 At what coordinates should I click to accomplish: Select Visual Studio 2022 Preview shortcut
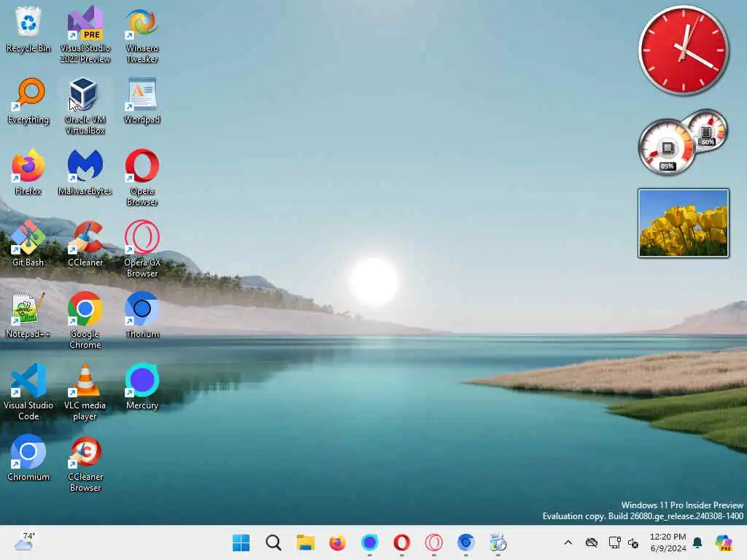85,35
